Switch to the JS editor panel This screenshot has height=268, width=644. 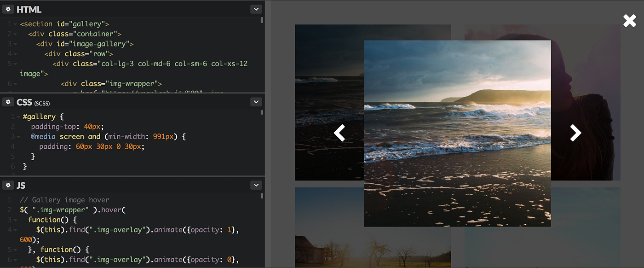click(x=20, y=185)
